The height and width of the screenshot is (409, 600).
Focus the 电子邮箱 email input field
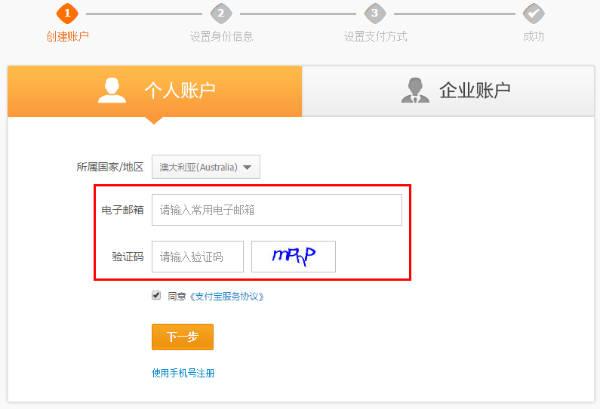tap(277, 210)
